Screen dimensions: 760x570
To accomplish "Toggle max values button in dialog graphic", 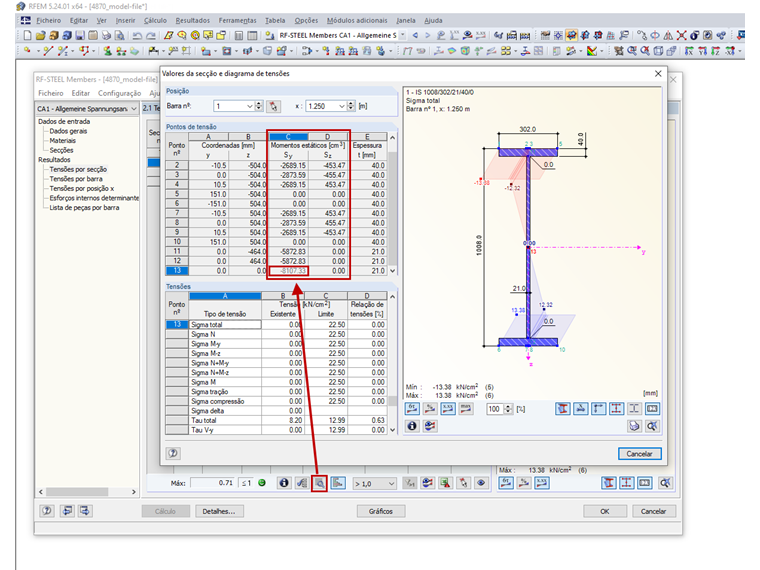I will [466, 409].
